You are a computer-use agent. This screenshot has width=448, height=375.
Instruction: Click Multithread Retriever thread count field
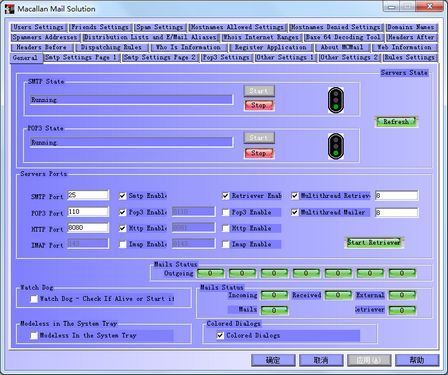[x=396, y=196]
